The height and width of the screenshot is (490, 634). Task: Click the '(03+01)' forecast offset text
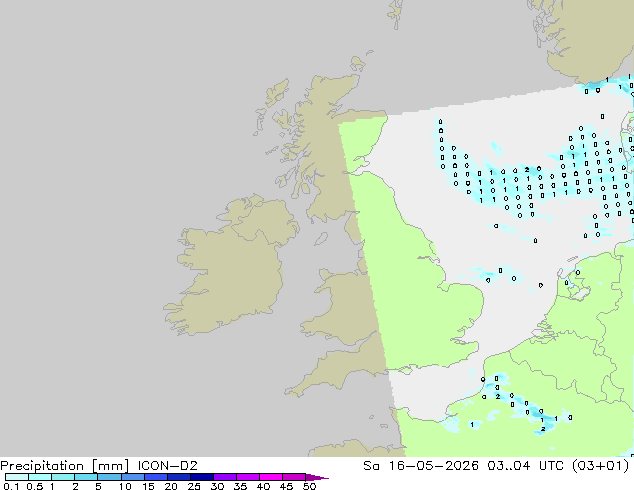pyautogui.click(x=600, y=466)
